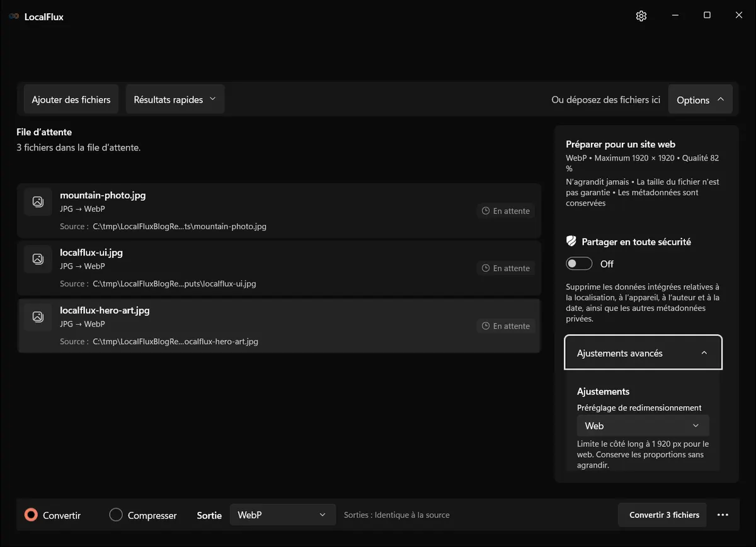Minimize the LocalFlux window

click(675, 16)
